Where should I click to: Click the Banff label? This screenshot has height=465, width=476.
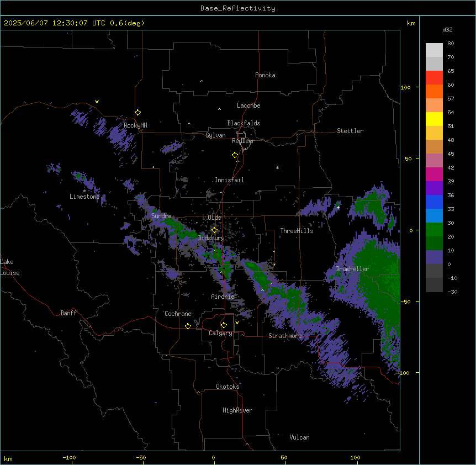[68, 313]
